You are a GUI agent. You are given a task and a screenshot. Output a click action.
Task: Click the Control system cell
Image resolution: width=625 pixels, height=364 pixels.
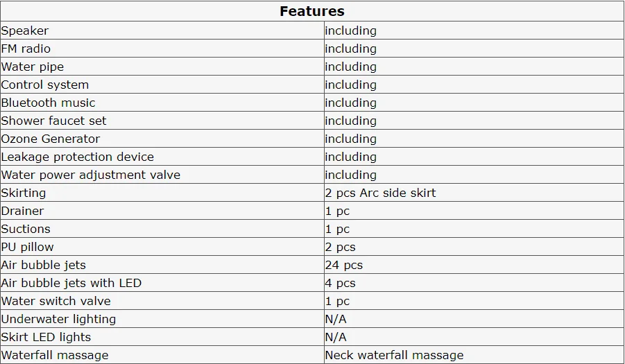point(162,85)
